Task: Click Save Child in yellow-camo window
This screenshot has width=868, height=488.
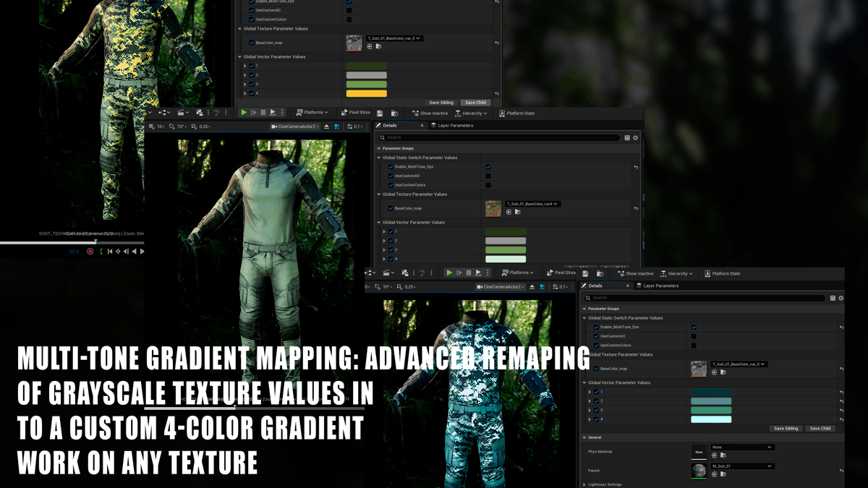Action: 475,103
